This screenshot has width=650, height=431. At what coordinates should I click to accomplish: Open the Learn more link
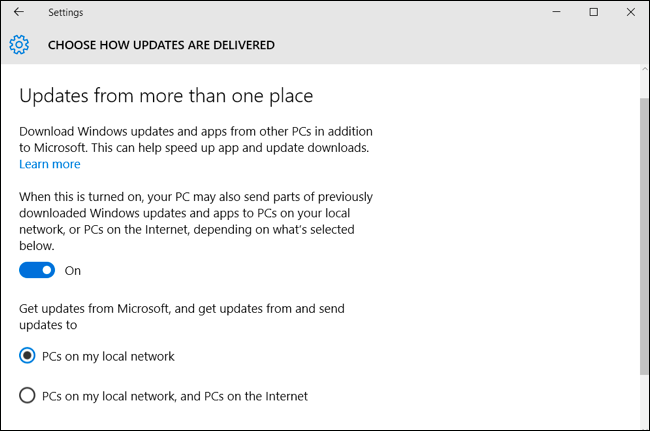[x=49, y=164]
